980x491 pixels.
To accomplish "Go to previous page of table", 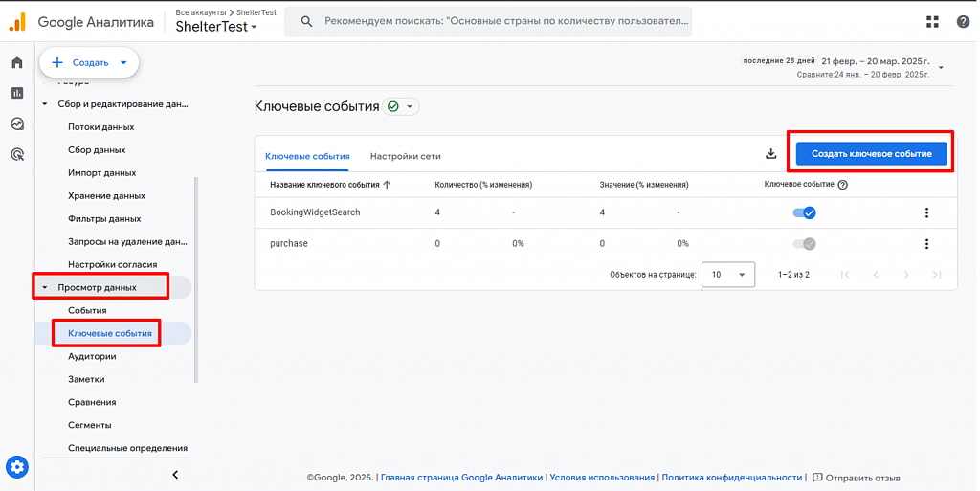I will click(x=876, y=275).
